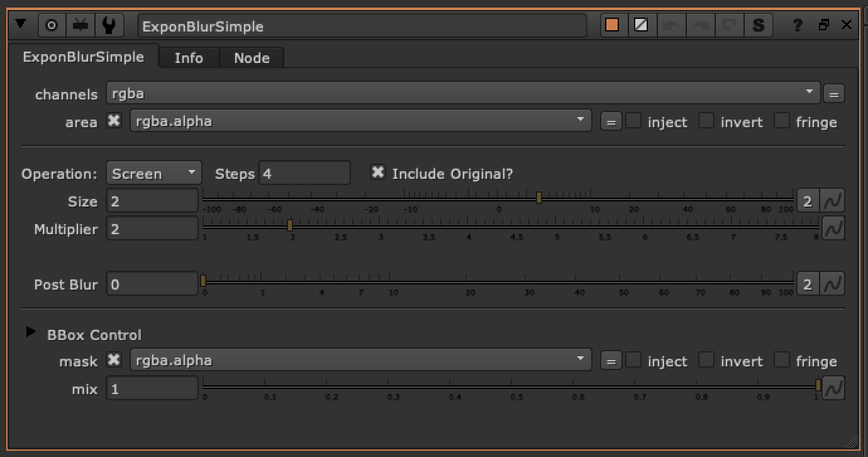Open the Size animation curve menu
The width and height of the screenshot is (868, 457).
[833, 201]
